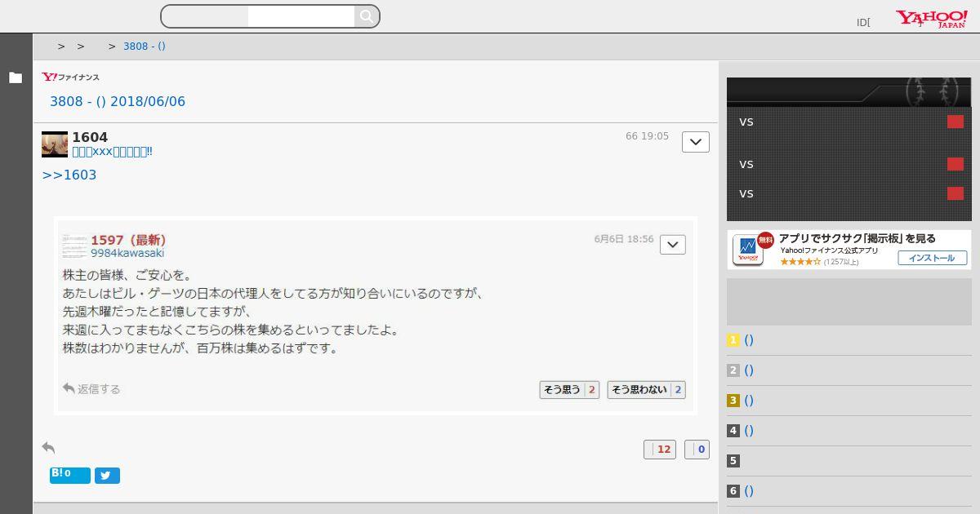Follow the breadcrumb link "3808 - ()"
Image resolution: width=980 pixels, height=514 pixels.
pyautogui.click(x=145, y=47)
